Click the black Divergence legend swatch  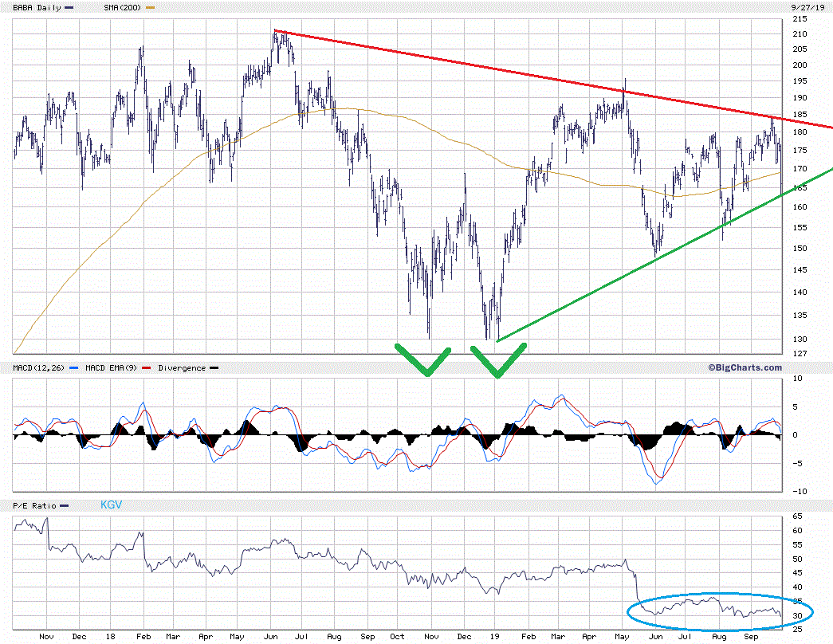214,368
